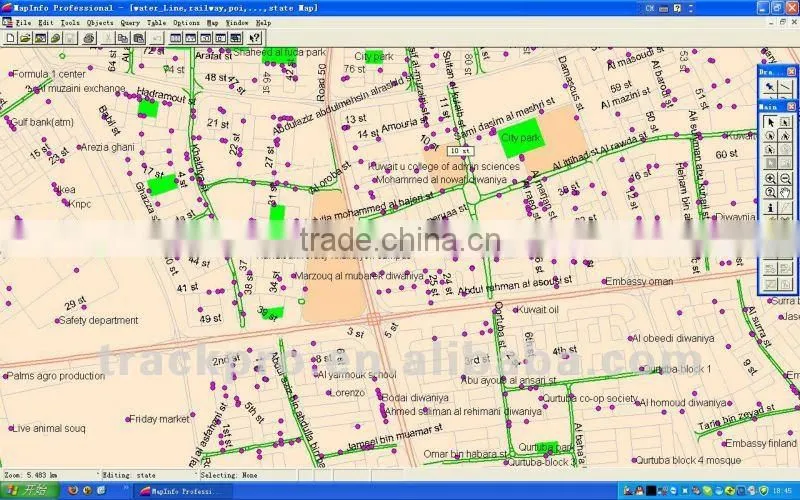Launch Firefox from quick launch bar
This screenshot has height=500, width=800.
coord(73,491)
